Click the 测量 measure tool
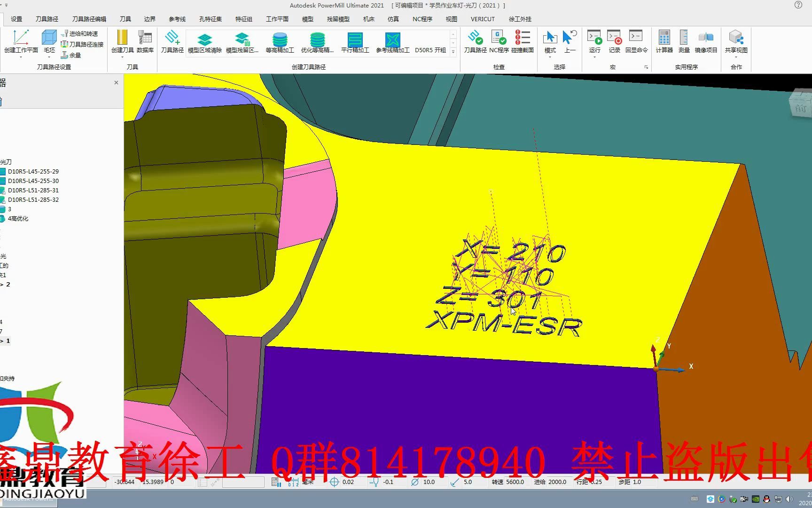 684,41
